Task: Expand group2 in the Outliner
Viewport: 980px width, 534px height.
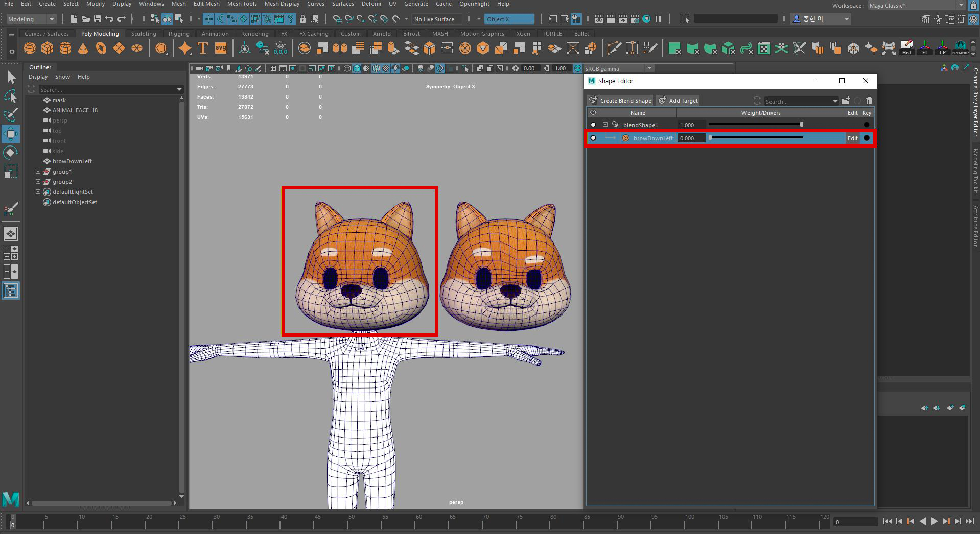Action: [x=38, y=182]
